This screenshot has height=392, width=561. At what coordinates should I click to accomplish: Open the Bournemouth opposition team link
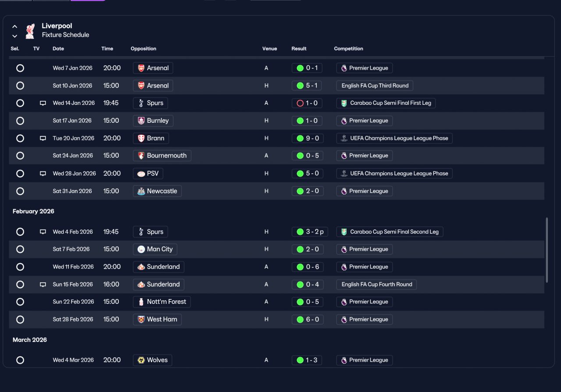tap(162, 156)
